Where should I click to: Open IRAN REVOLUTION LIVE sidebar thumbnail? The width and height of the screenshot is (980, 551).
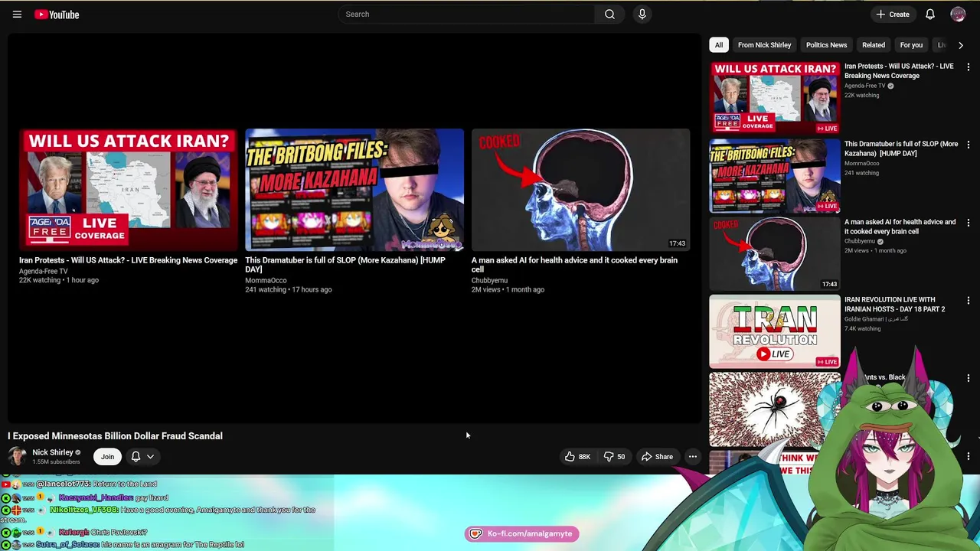[x=774, y=332]
